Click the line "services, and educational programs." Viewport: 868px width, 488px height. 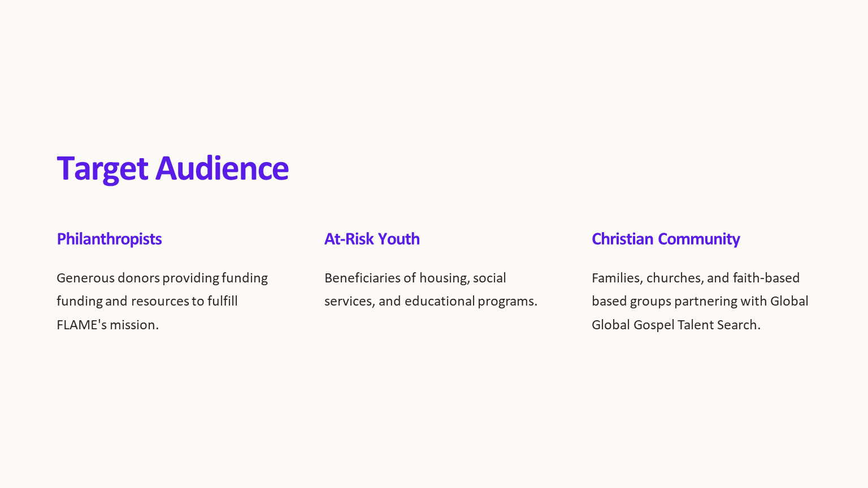tap(431, 301)
